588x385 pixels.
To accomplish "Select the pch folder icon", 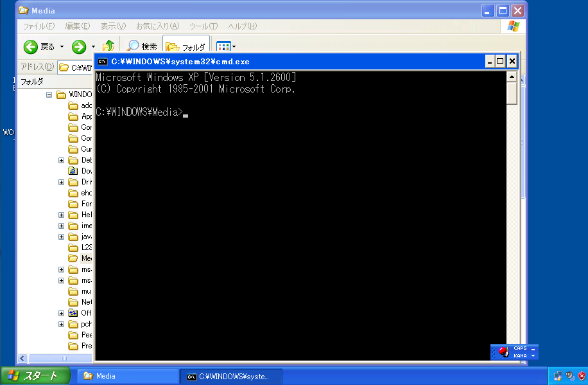I will 73,324.
